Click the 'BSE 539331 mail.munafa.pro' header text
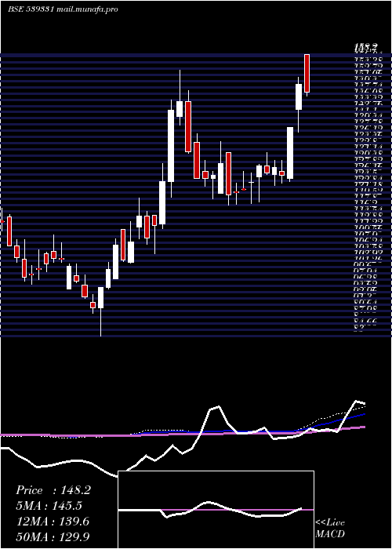392x549 pixels. [64, 9]
